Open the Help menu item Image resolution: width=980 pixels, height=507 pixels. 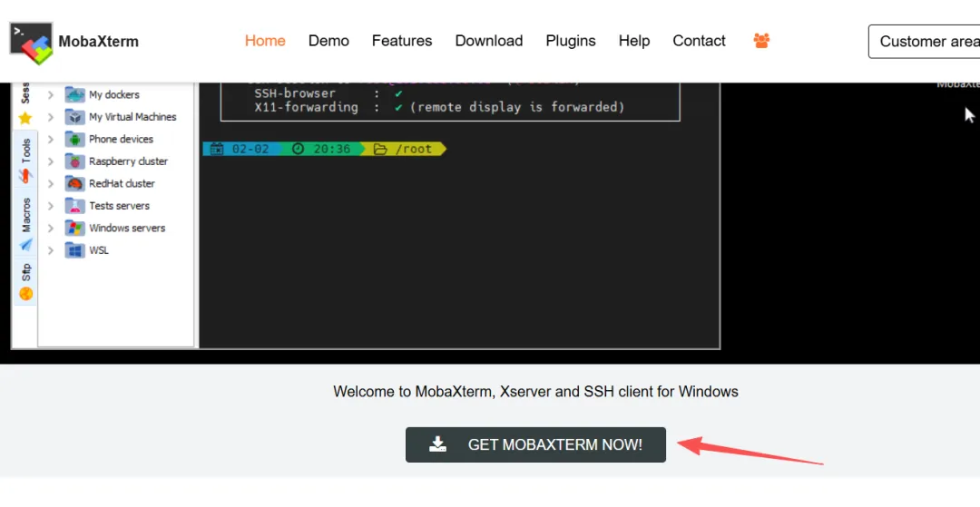(634, 41)
